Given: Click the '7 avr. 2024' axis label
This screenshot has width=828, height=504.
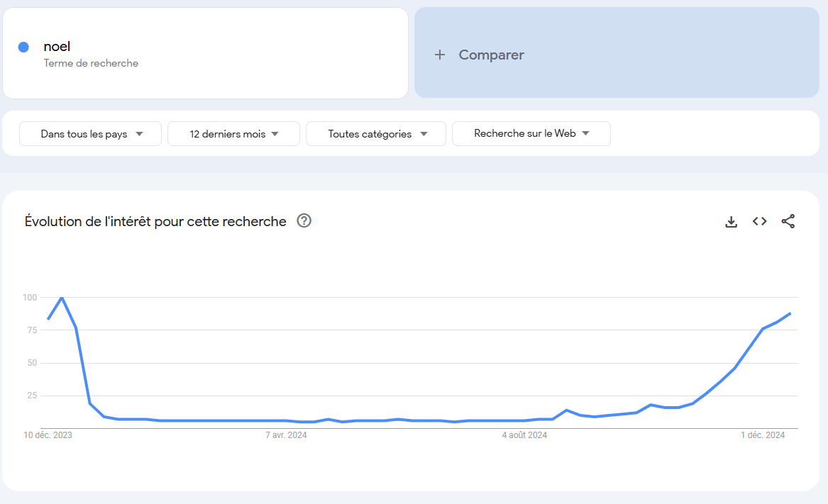Looking at the screenshot, I should pos(286,435).
